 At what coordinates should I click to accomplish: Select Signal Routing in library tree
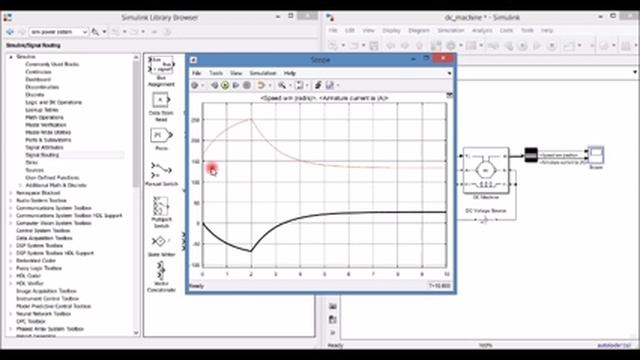tap(42, 155)
